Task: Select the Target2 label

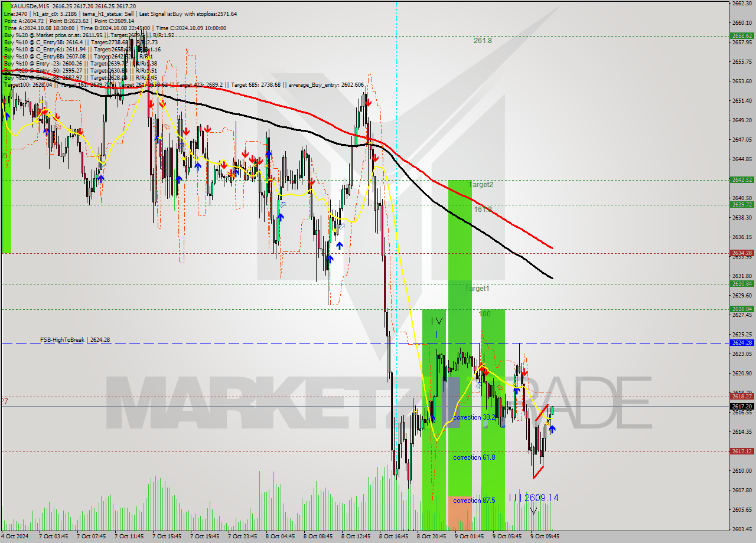Action: [x=481, y=185]
